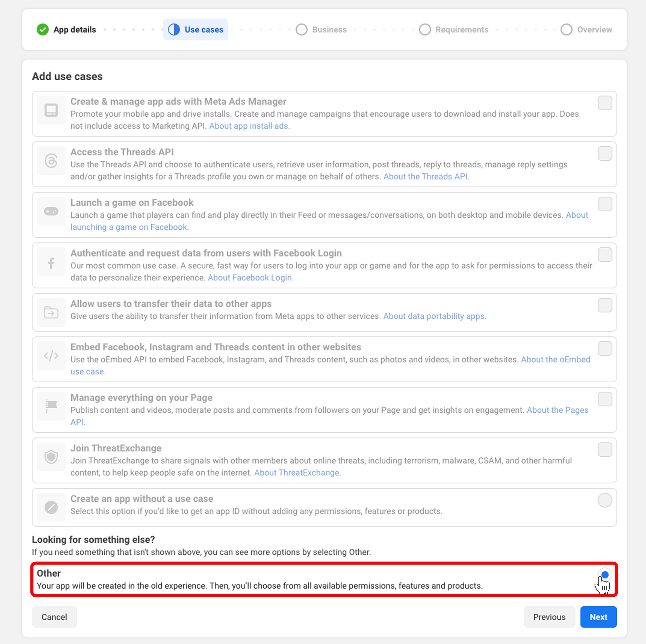Click the 'Other' option title text
Viewport: 646px width, 644px height.
(x=48, y=574)
